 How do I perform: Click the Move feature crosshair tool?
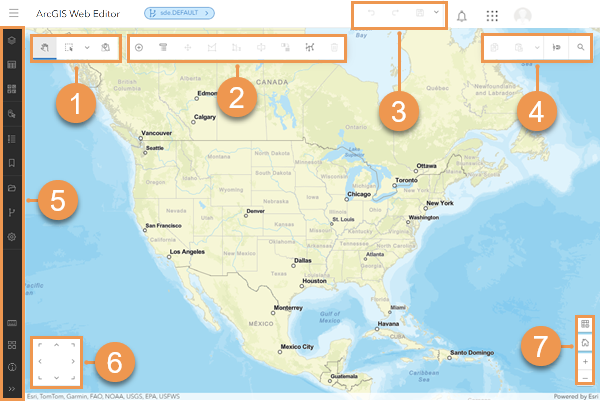coord(188,47)
